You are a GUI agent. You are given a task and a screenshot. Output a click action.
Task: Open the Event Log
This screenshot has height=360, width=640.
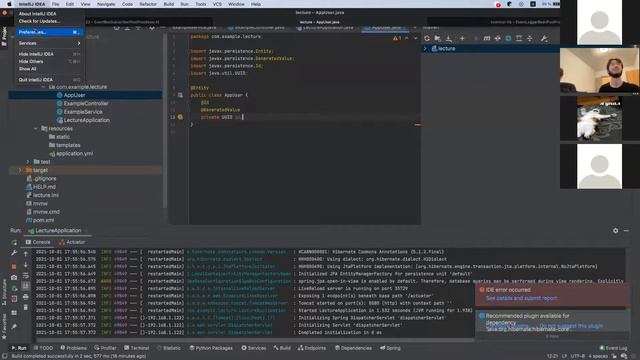click(613, 348)
